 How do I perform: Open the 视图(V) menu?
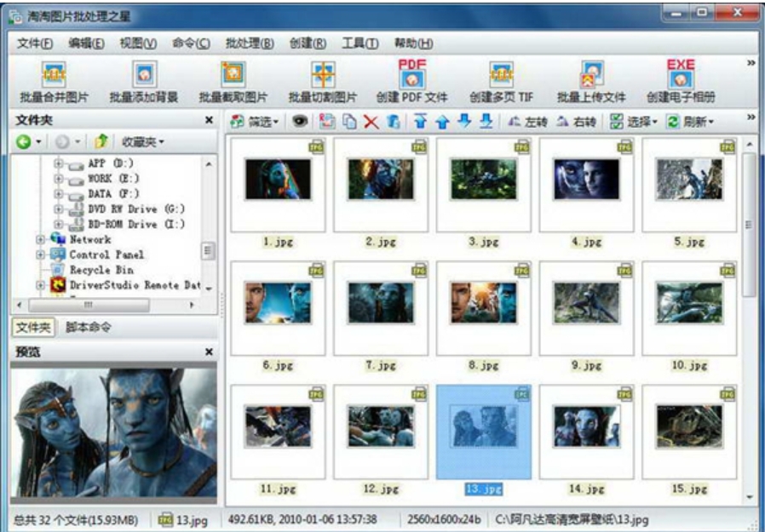pos(138,43)
